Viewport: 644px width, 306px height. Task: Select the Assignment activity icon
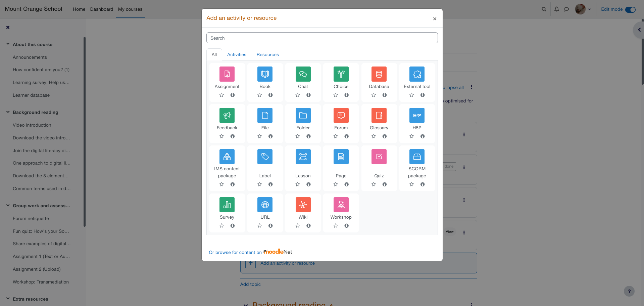coord(227,74)
